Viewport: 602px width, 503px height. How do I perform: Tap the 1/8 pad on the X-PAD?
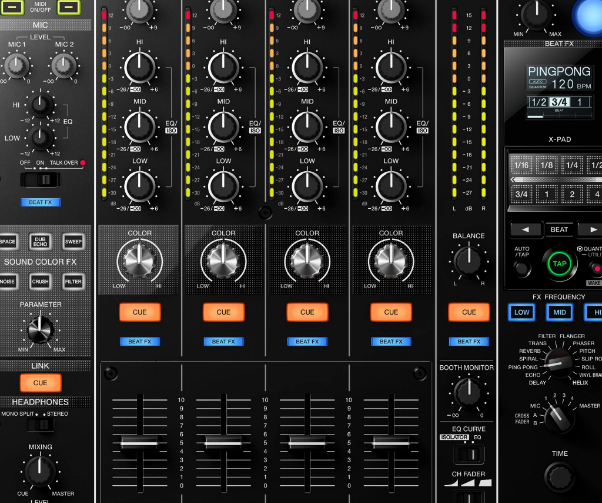coord(545,165)
